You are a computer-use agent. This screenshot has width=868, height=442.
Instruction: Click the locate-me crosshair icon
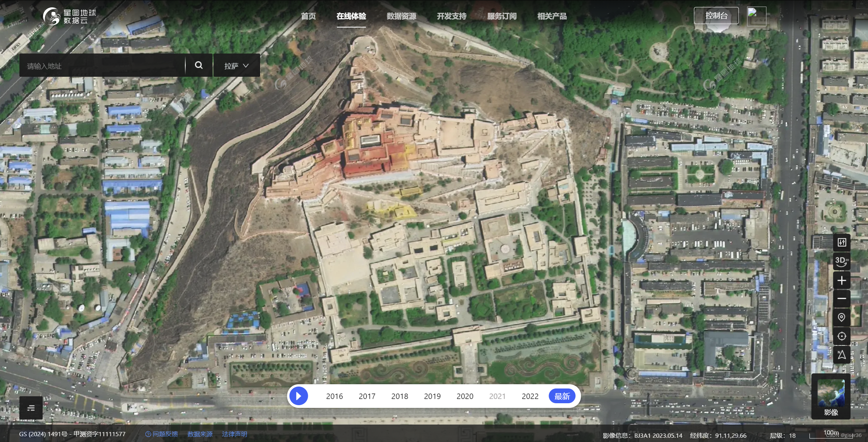click(x=842, y=336)
